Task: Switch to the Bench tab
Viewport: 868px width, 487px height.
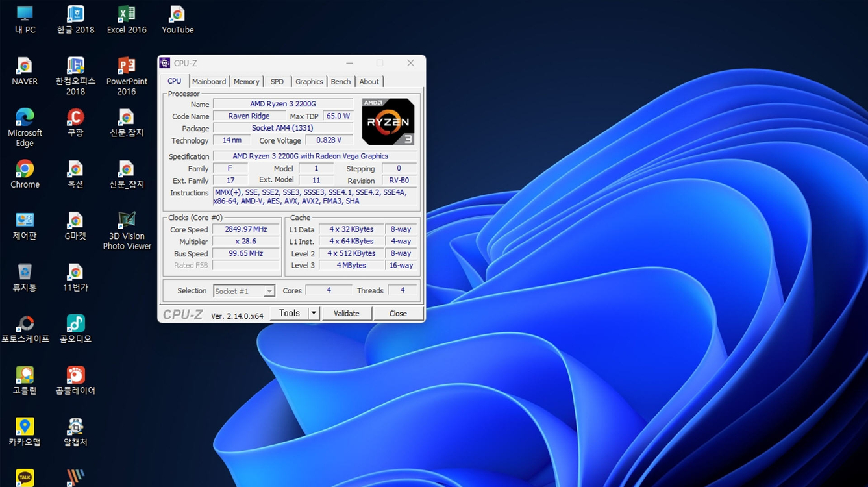Action: tap(341, 82)
